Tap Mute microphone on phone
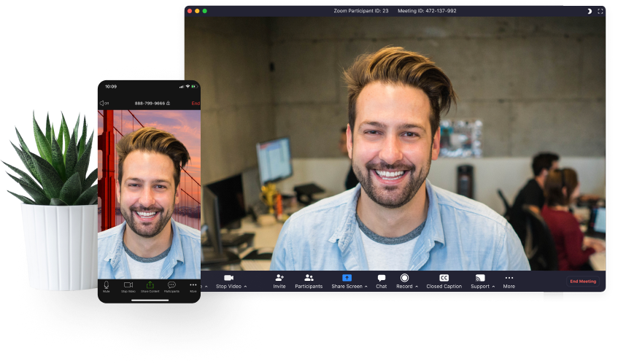 click(x=107, y=287)
